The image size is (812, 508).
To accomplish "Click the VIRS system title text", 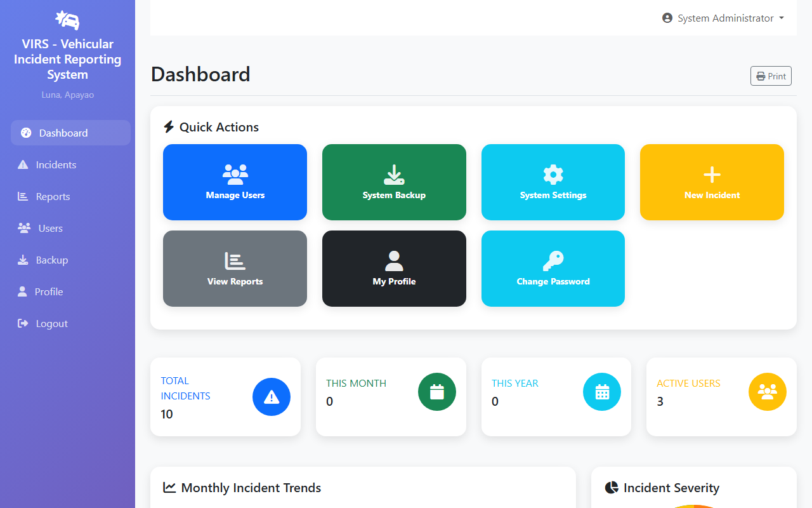I will [67, 59].
